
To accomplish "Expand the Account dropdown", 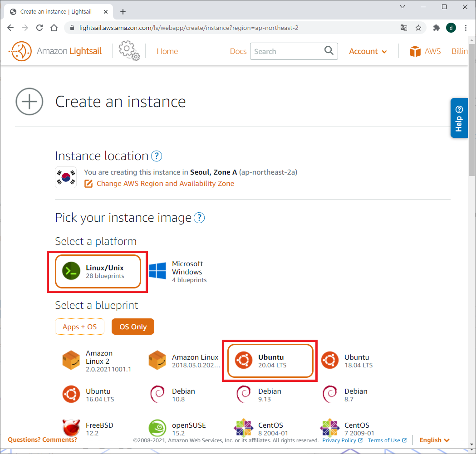I will 368,51.
